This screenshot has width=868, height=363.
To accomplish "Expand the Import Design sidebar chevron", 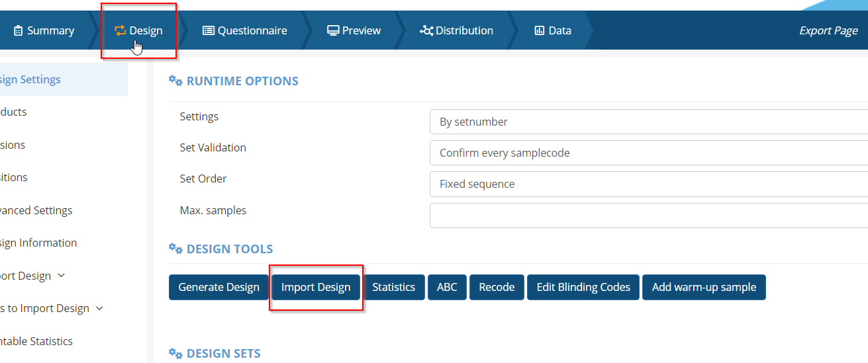I will pyautogui.click(x=62, y=276).
